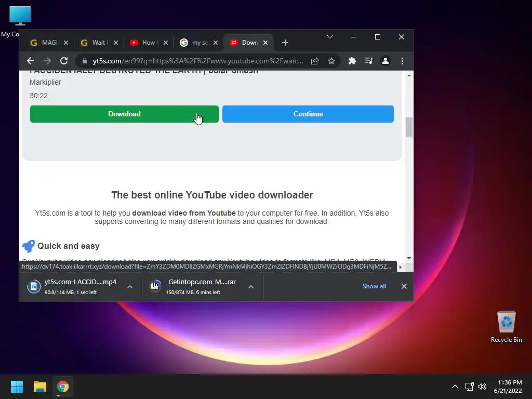Click the lock icon in address bar

(85, 61)
